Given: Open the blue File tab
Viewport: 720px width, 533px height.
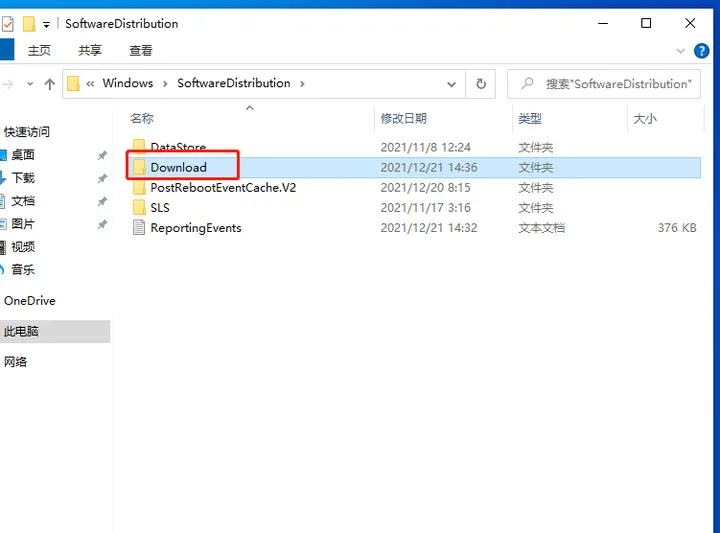Looking at the screenshot, I should (7, 50).
